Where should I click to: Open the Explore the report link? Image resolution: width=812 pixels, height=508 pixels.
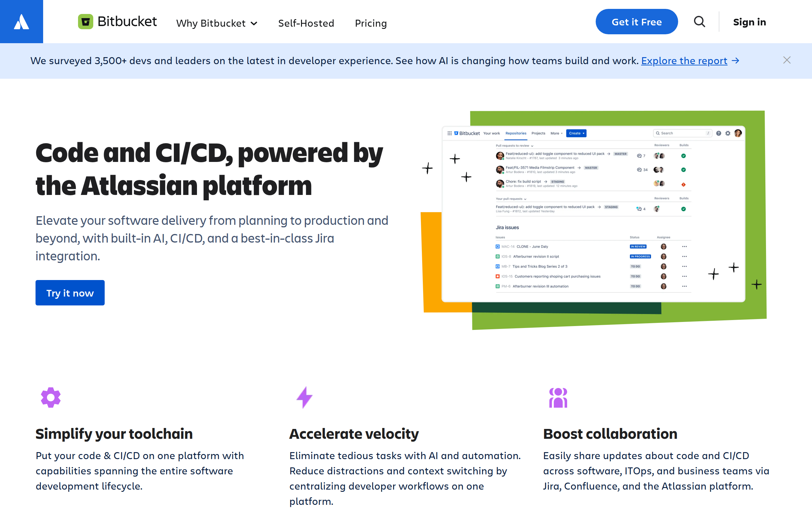(684, 60)
